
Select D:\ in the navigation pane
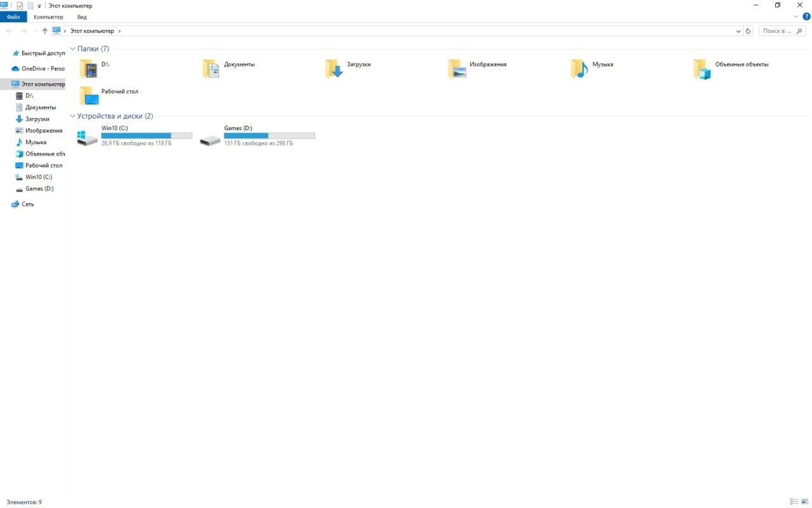[x=25, y=96]
